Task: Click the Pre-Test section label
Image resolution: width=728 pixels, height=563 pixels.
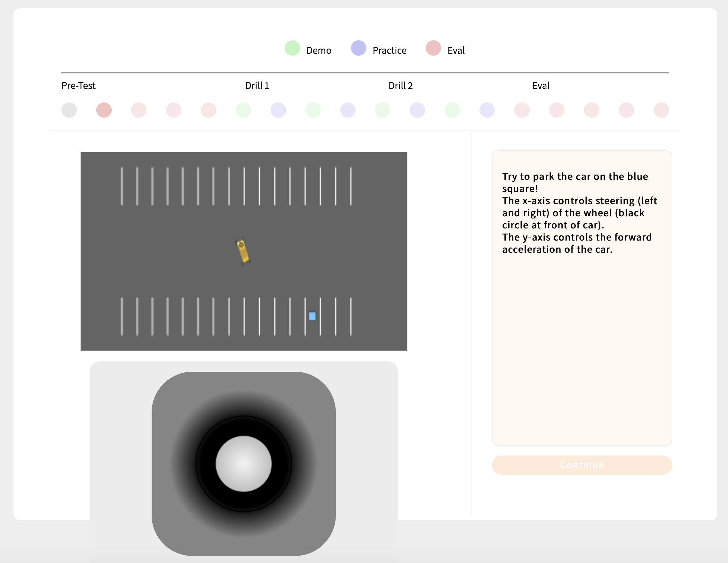Action: point(78,86)
